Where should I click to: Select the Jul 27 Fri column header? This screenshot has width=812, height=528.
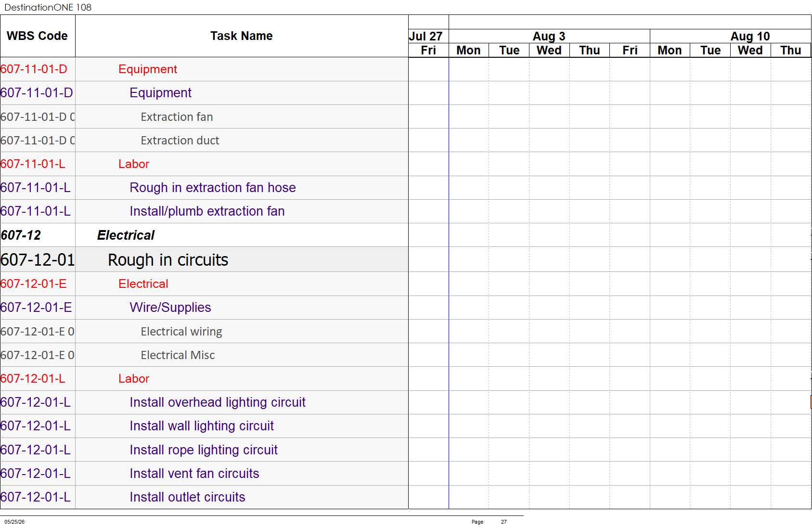click(x=428, y=51)
